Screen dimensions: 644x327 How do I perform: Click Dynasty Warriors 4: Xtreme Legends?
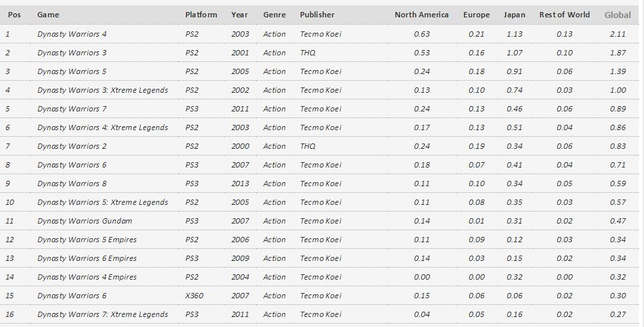(x=103, y=127)
